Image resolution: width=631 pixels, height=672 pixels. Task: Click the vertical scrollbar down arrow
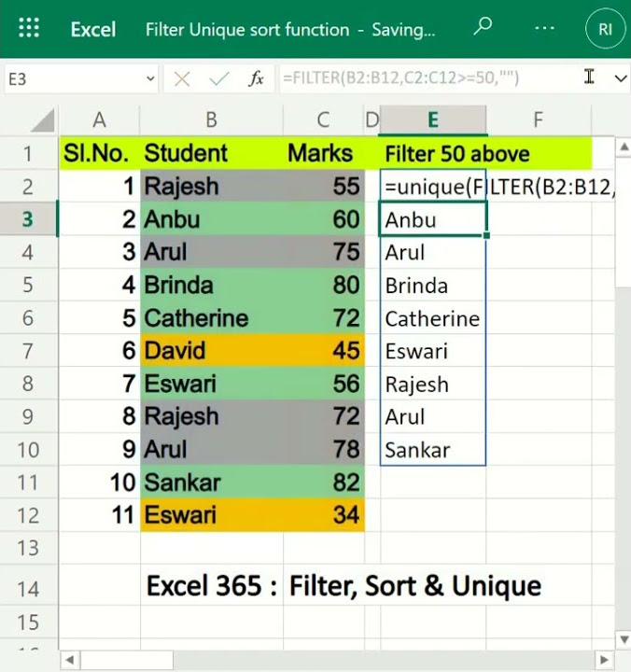pos(624,639)
